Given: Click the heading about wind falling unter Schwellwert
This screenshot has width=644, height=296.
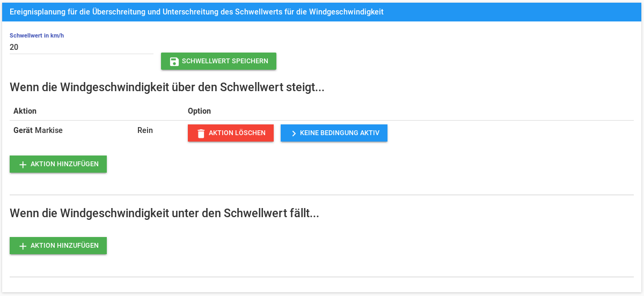Looking at the screenshot, I should (x=164, y=213).
